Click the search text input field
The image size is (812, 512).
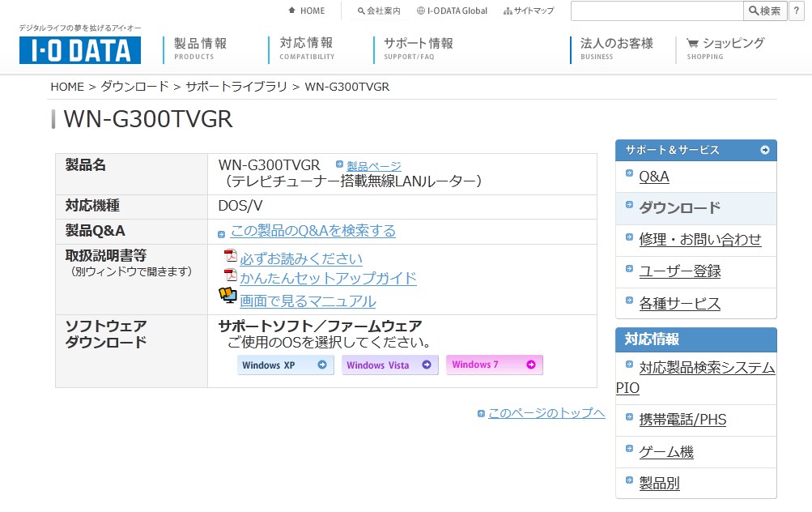click(x=657, y=11)
